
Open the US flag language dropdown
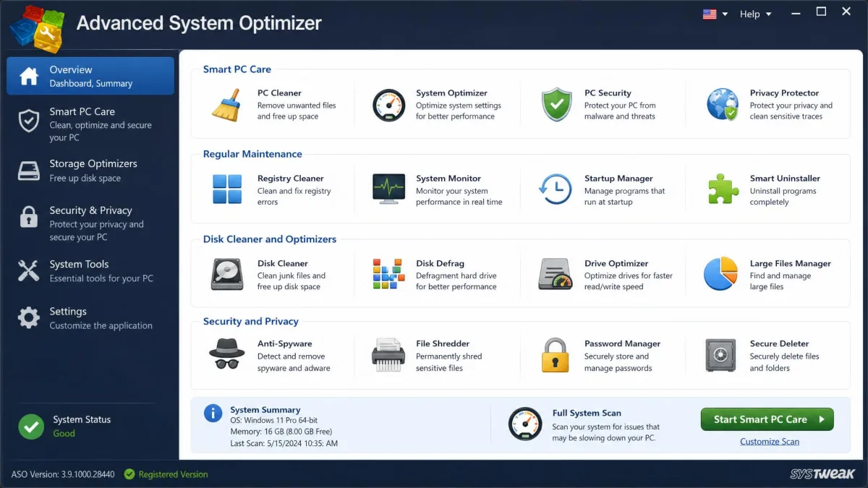click(x=715, y=14)
